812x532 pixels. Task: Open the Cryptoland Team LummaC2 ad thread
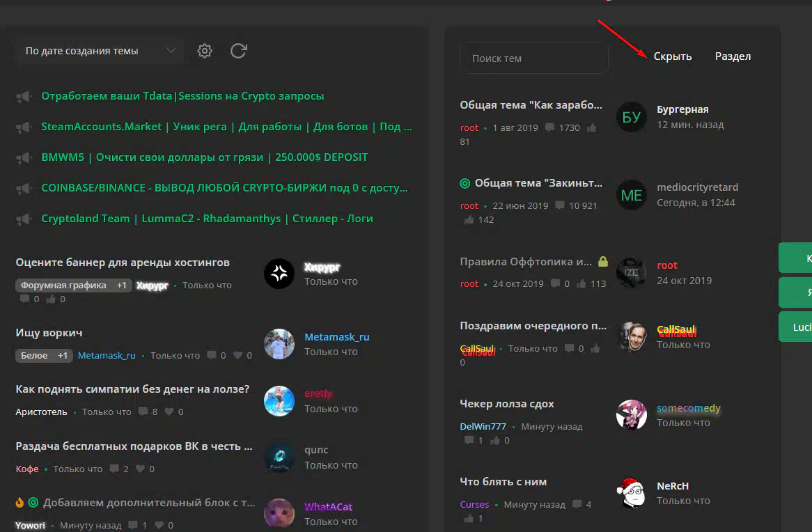pos(207,219)
